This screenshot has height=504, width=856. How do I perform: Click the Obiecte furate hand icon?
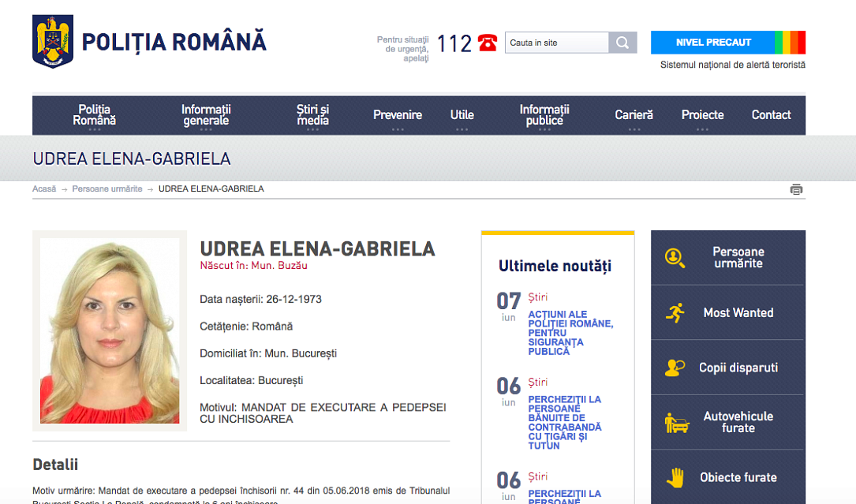(675, 477)
